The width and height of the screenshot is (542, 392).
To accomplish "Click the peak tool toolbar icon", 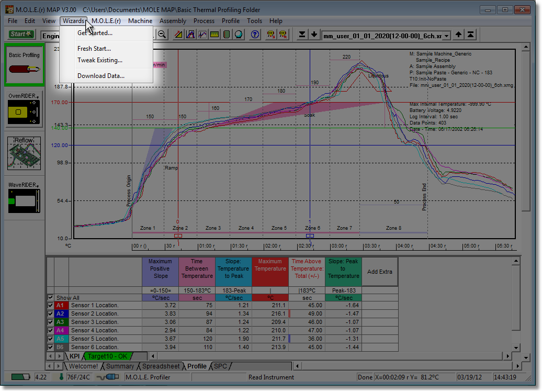I will (x=190, y=35).
